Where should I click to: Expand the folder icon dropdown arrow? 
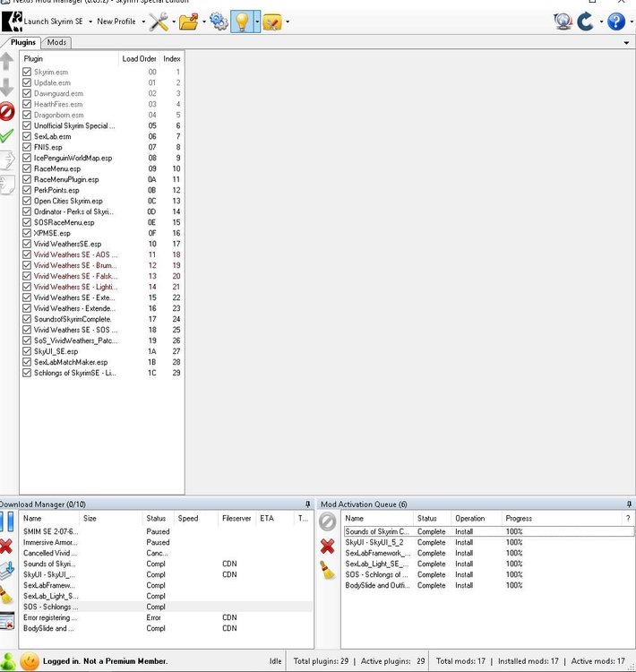tap(204, 22)
